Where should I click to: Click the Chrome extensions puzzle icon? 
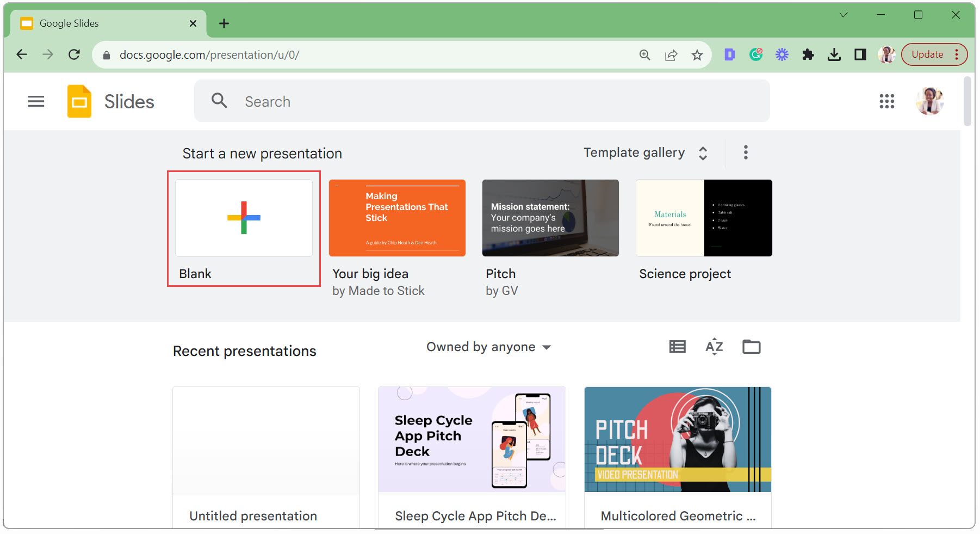pyautogui.click(x=809, y=54)
